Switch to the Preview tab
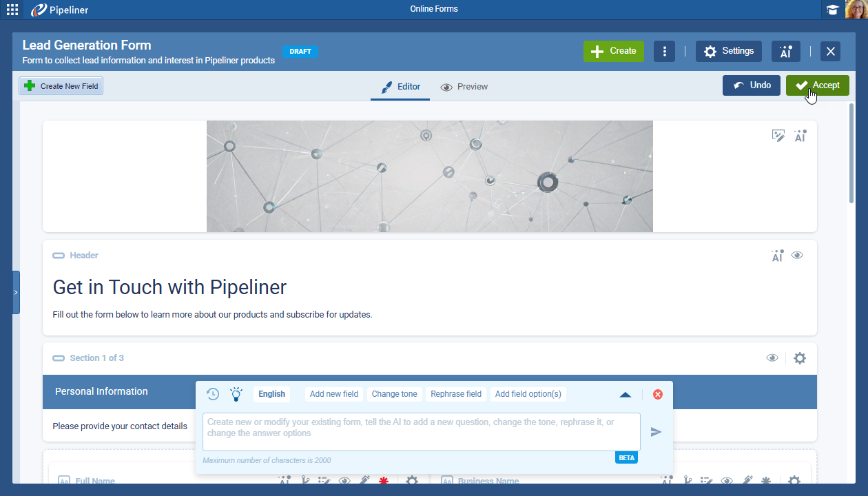The height and width of the screenshot is (496, 868). click(x=464, y=87)
